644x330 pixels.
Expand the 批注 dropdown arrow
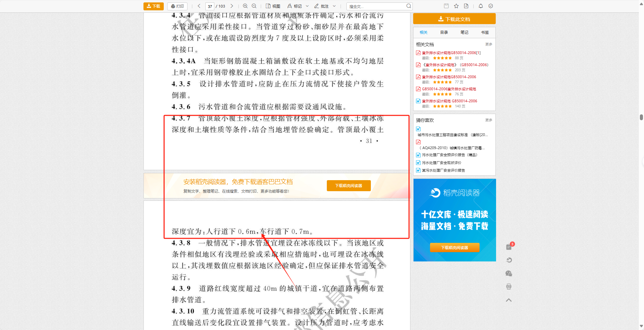pos(334,6)
